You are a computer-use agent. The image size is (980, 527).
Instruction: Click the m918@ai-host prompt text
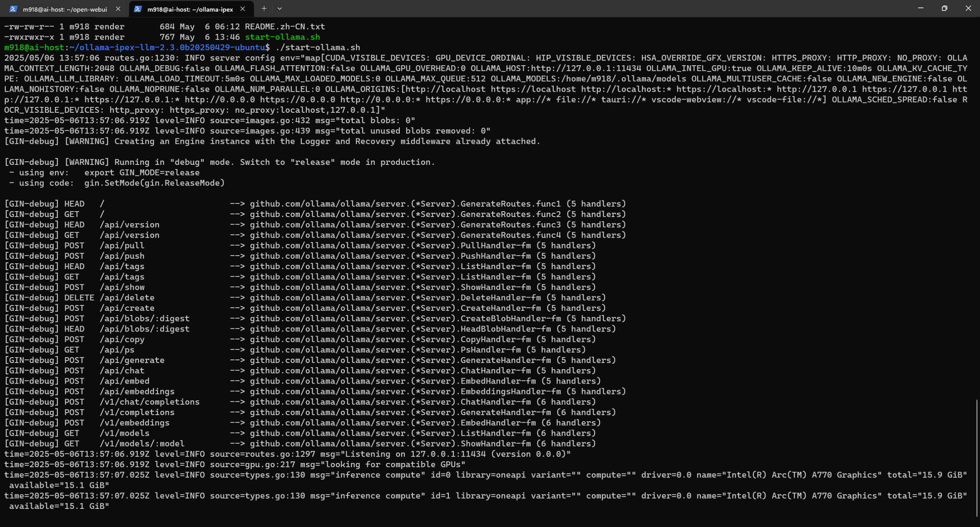pos(34,48)
